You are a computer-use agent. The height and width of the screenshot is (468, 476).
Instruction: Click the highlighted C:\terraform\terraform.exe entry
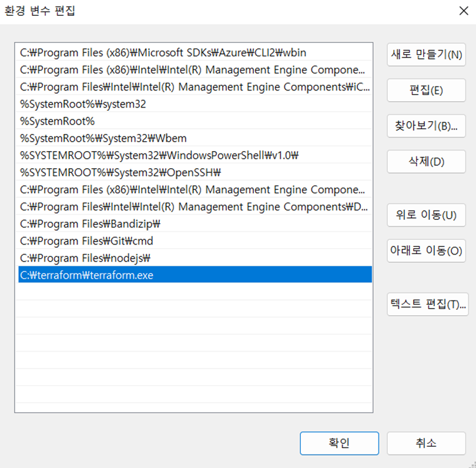point(195,275)
